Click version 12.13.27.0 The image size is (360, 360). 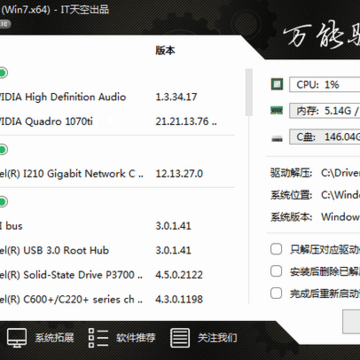[179, 174]
